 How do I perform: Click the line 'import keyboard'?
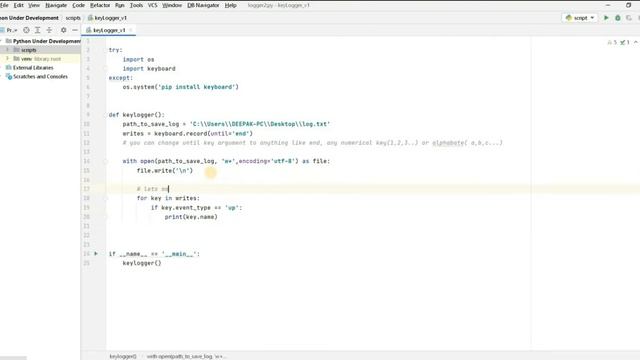pos(149,69)
